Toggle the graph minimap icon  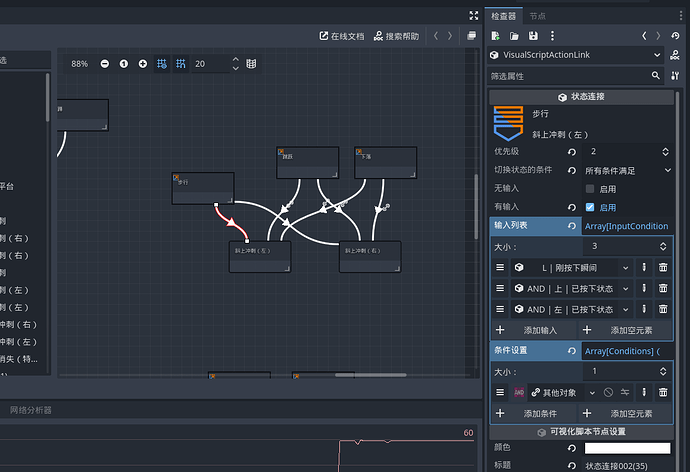coord(251,64)
